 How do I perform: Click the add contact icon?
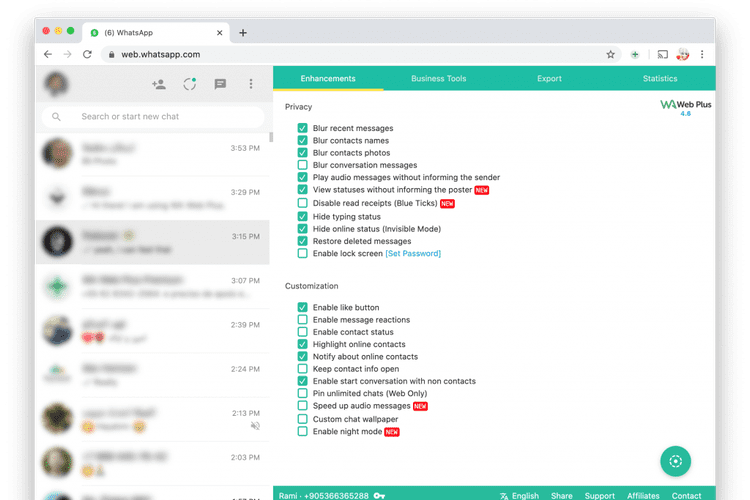tap(158, 85)
